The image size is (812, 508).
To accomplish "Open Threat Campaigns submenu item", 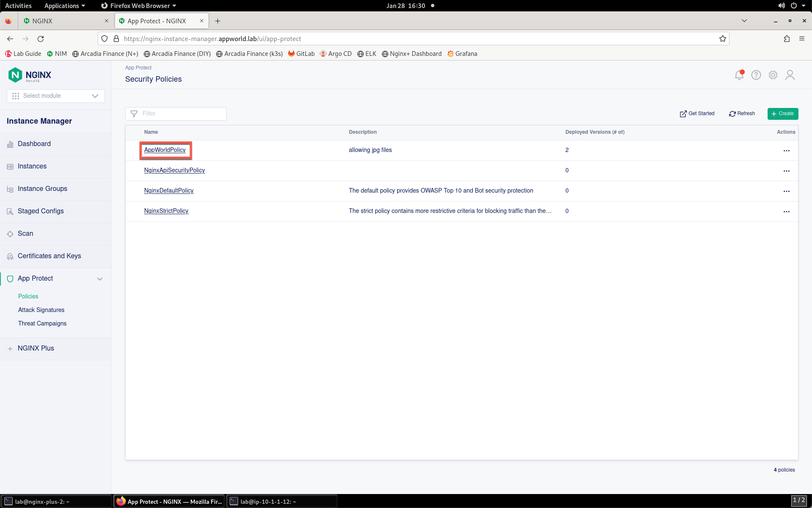I will tap(42, 323).
